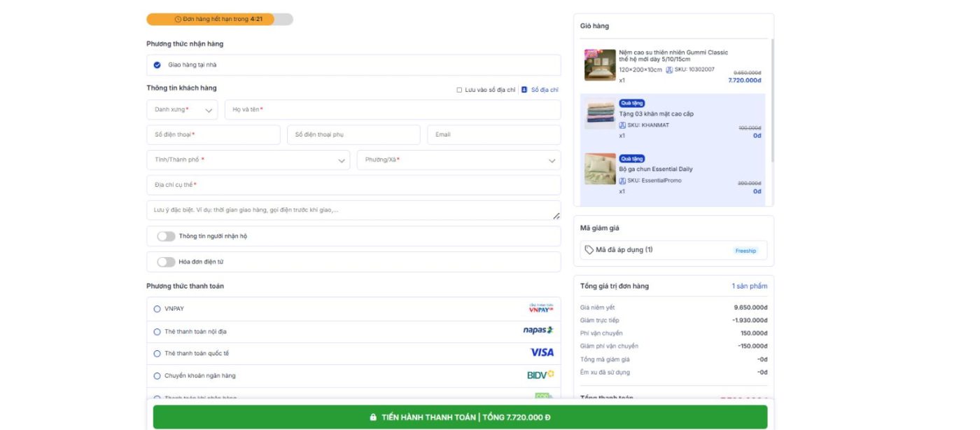Open the 'Danh xưng' dropdown
980x430 pixels.
(182, 110)
